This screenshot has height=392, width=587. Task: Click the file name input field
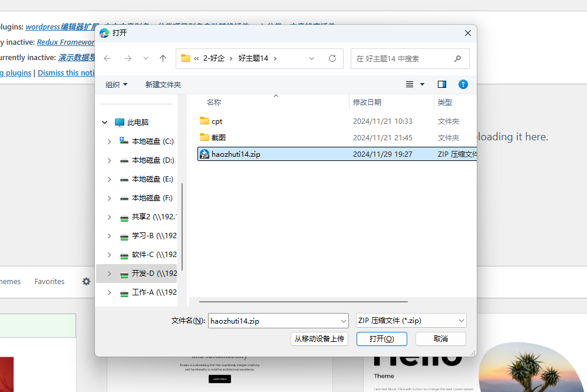tap(273, 321)
